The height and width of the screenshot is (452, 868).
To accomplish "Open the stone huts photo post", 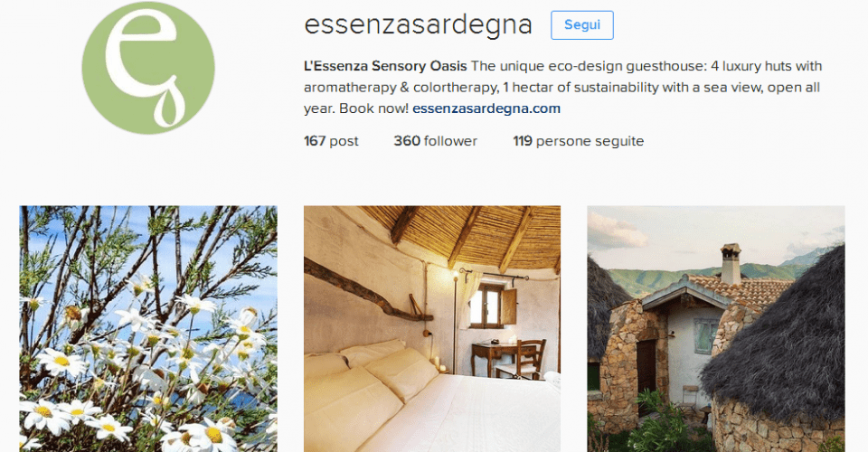I will 716,329.
